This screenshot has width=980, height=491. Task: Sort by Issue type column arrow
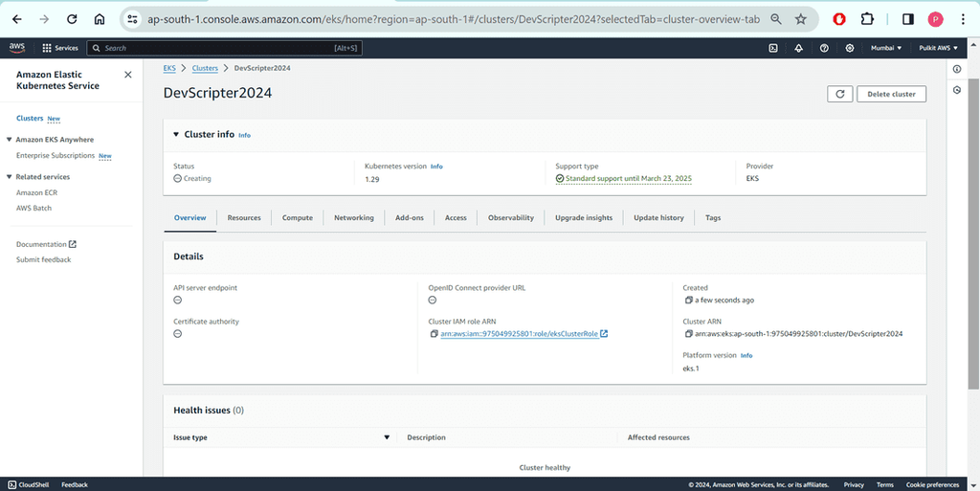[x=387, y=438]
